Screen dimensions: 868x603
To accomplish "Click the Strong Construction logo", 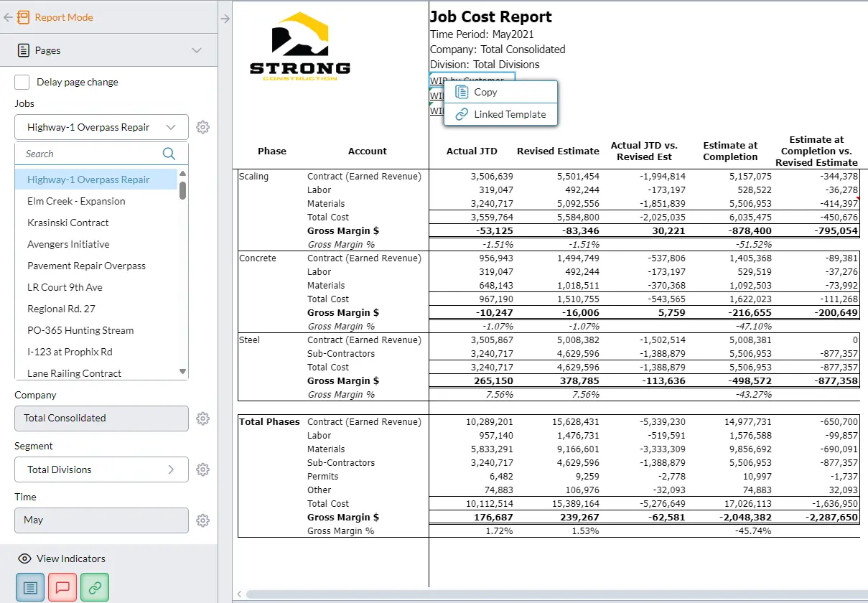I will click(300, 46).
